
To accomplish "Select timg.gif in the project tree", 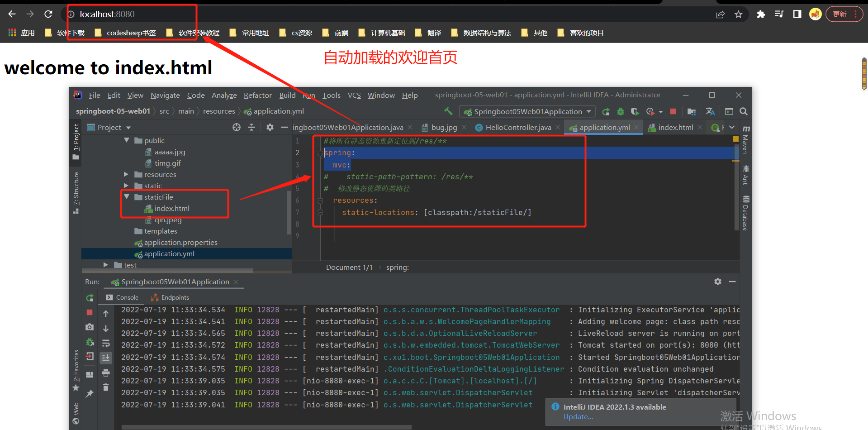I will pos(163,163).
